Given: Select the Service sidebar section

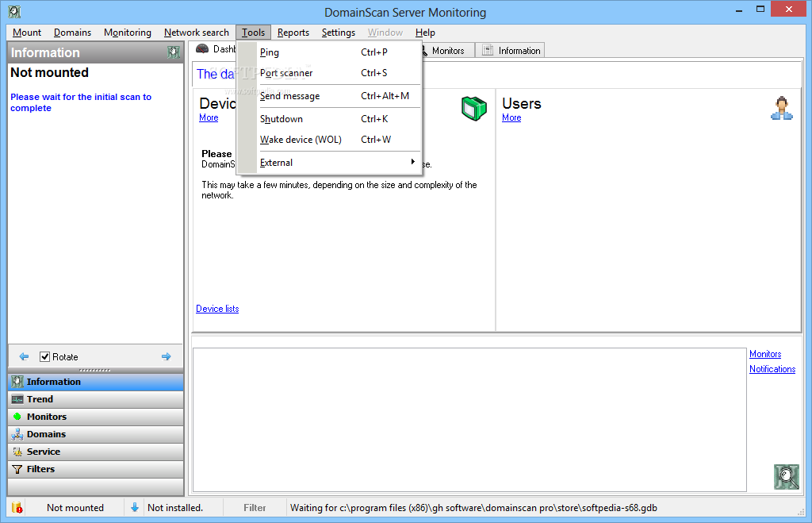Looking at the screenshot, I should [x=96, y=452].
